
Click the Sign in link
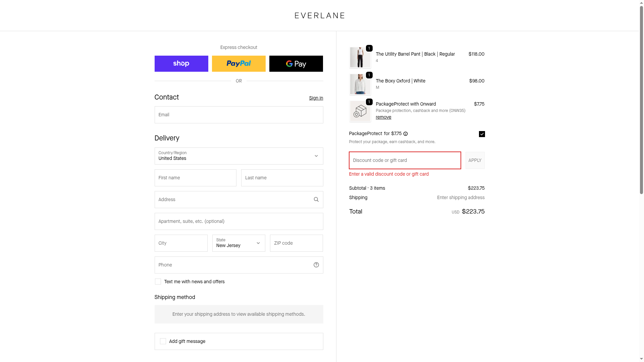[x=316, y=98]
